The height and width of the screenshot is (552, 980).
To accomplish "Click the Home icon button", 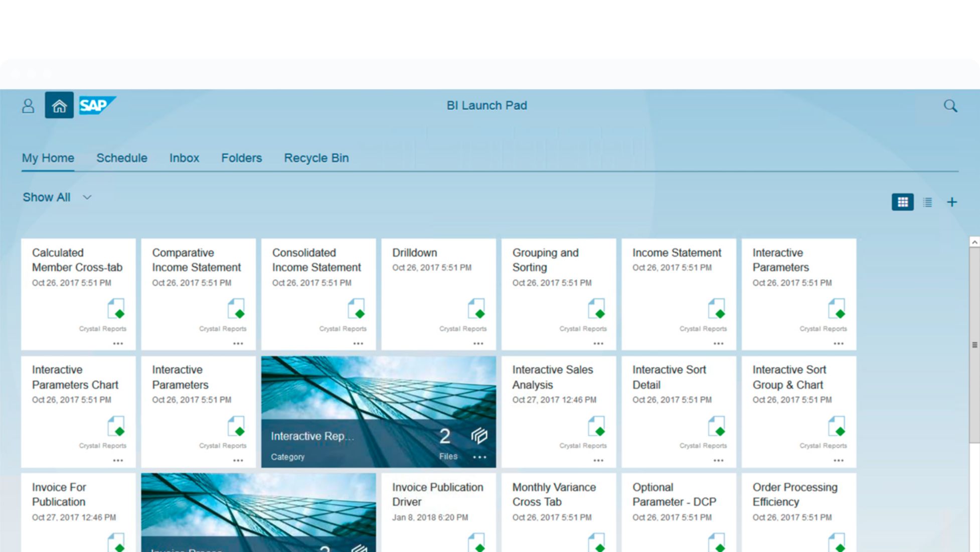I will pos(59,105).
